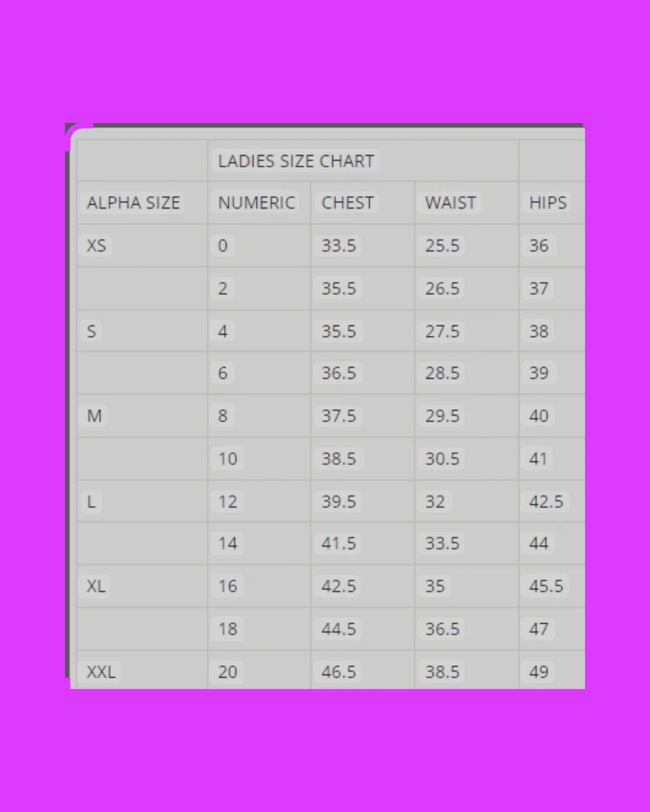Image resolution: width=650 pixels, height=812 pixels.
Task: Click the 42.5 hips value
Action: click(x=546, y=502)
